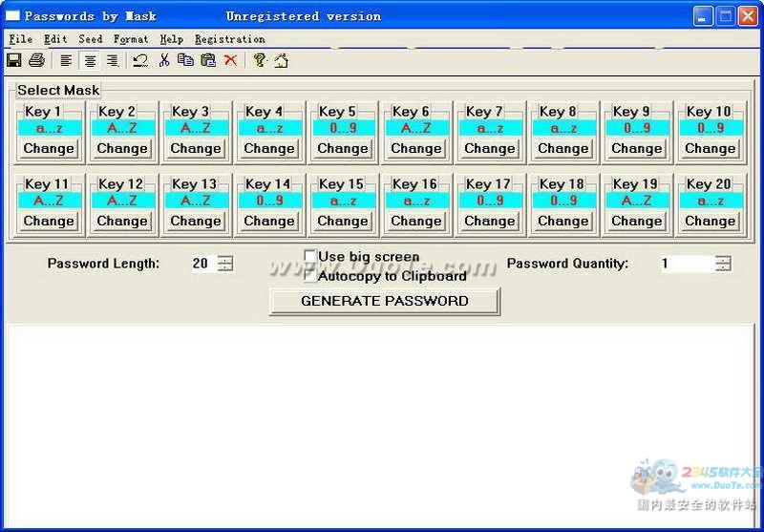Viewport: 764px width, 532px height.
Task: Align text left using toolbar icon
Action: (67, 60)
